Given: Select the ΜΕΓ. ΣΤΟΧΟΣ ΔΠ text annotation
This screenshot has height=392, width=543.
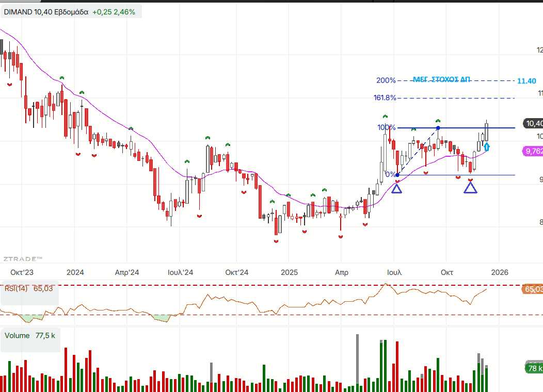Looking at the screenshot, I should click(442, 79).
